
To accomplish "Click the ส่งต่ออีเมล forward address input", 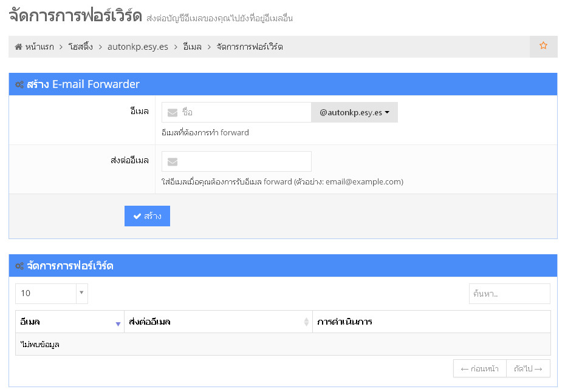I will (x=244, y=161).
